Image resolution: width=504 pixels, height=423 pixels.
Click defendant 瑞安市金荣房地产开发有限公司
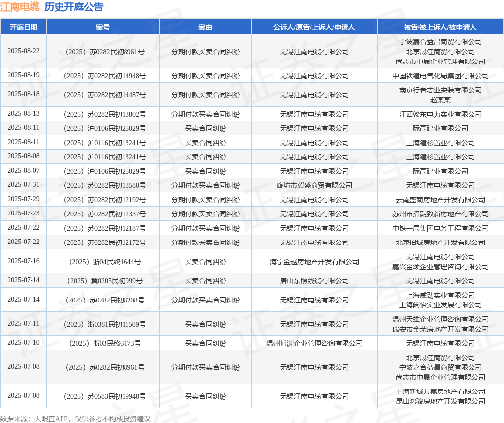pos(441,329)
